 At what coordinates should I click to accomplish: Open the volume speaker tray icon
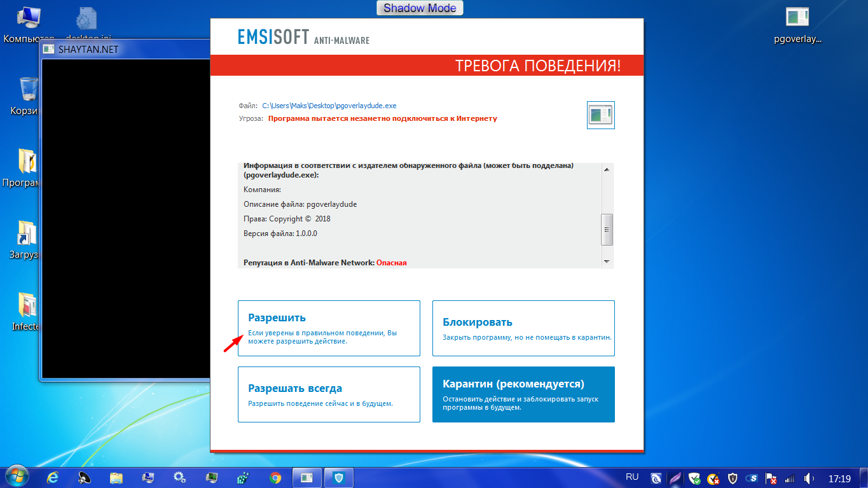point(809,478)
